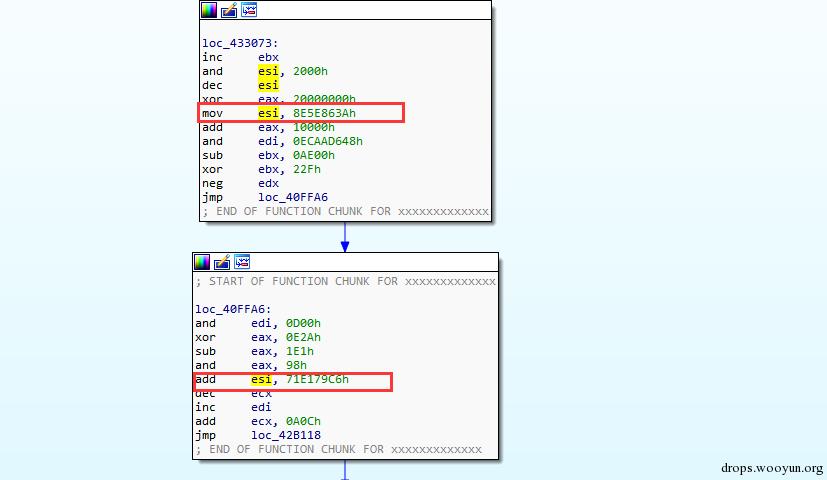Screen dimensions: 827x480
Task: Click the inc ebx instruction line
Action: (x=241, y=57)
